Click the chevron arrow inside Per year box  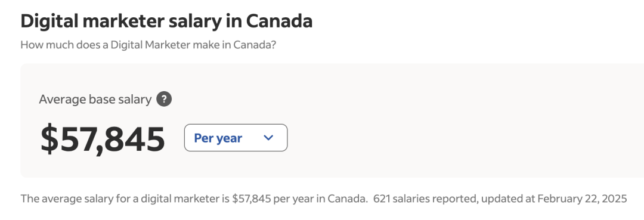pos(268,138)
